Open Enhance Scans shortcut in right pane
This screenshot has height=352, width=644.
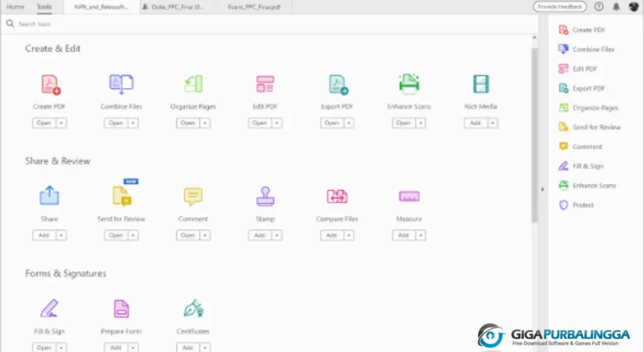point(587,186)
